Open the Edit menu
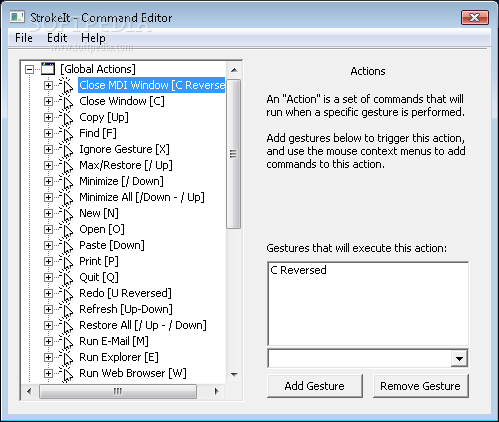 tap(57, 38)
